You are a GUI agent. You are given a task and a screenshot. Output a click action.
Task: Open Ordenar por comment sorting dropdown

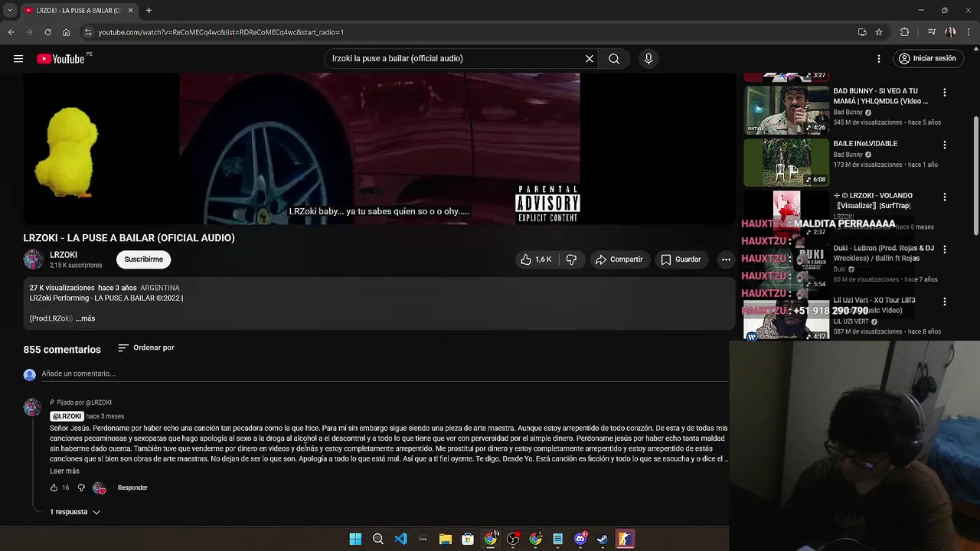146,347
